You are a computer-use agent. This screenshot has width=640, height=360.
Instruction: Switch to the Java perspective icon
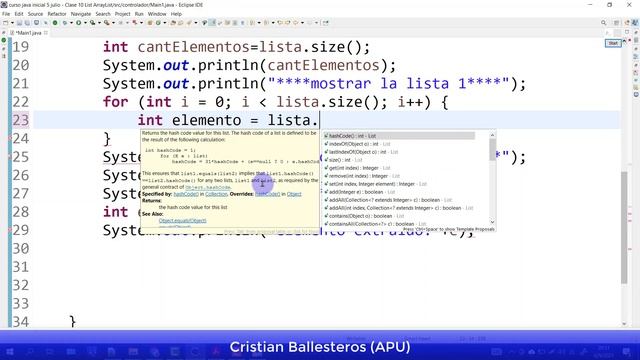(x=635, y=23)
